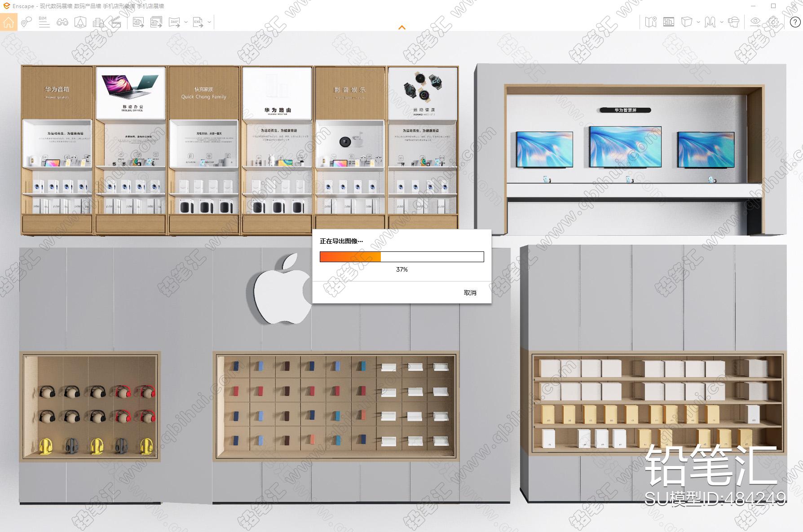Toggle the mini map icon
The width and height of the screenshot is (803, 532).
[651, 22]
